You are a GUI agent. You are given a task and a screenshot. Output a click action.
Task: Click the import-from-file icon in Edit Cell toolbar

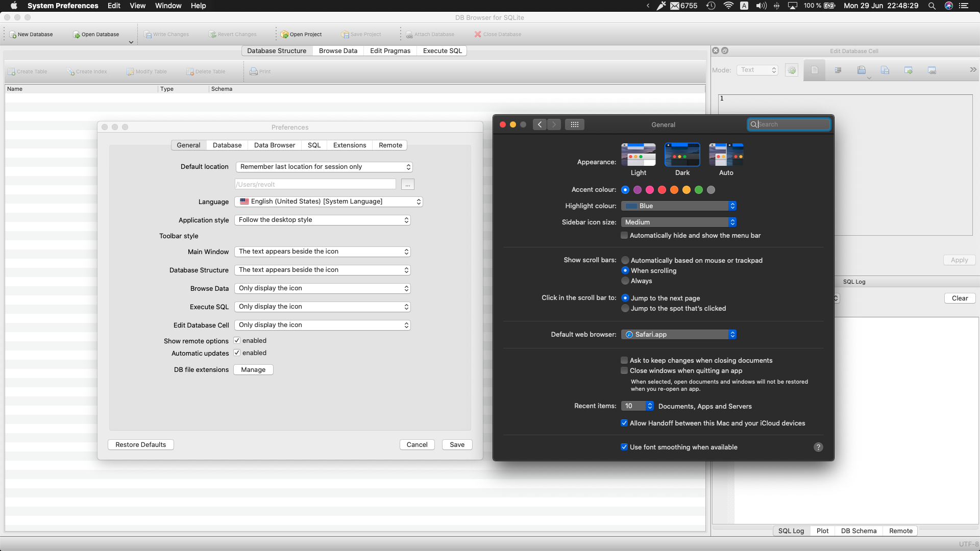(862, 70)
